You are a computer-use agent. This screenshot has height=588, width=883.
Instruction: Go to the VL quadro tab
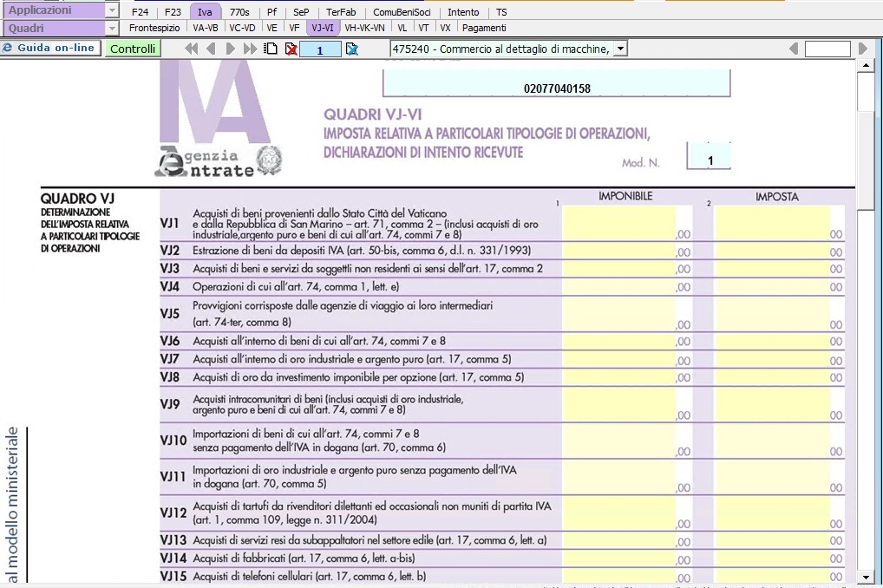coord(402,28)
